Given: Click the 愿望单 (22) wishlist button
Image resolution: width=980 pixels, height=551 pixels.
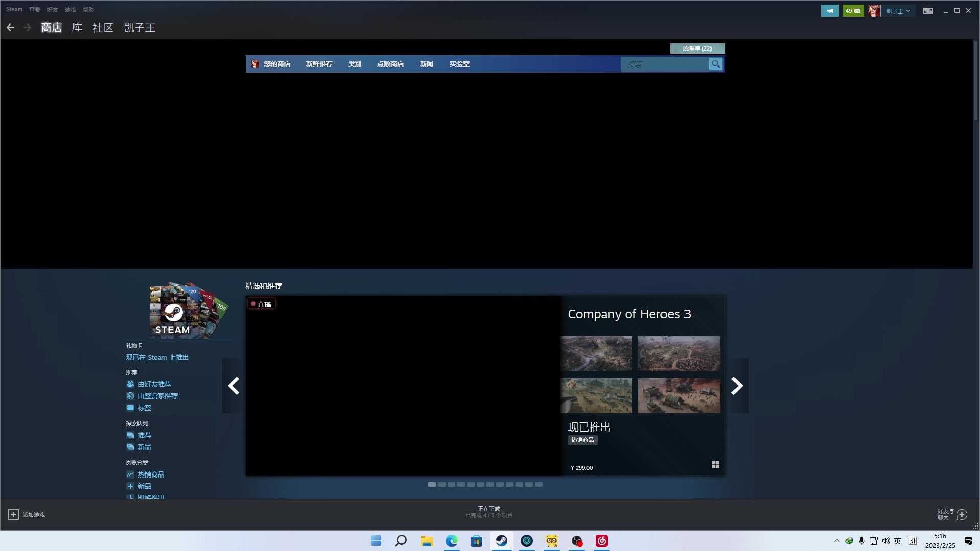Looking at the screenshot, I should (x=697, y=48).
